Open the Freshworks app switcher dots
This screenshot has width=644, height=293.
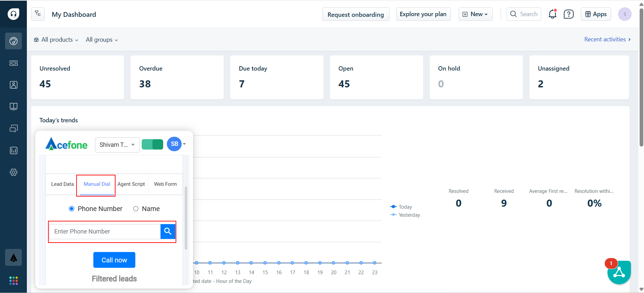click(13, 281)
